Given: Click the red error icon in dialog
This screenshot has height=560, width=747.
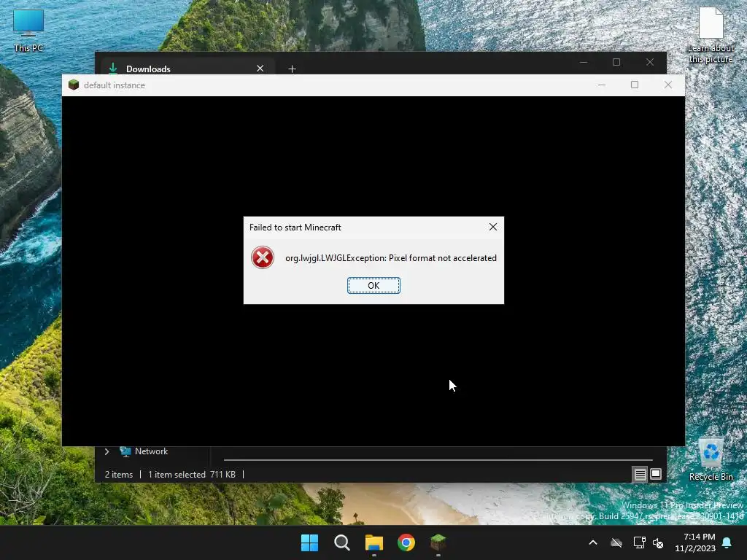Looking at the screenshot, I should (x=263, y=257).
